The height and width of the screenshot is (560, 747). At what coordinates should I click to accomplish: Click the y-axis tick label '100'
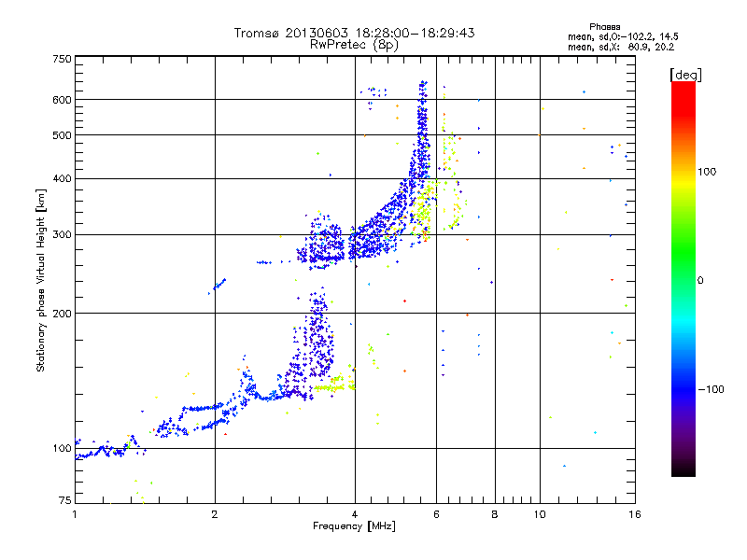pos(62,448)
